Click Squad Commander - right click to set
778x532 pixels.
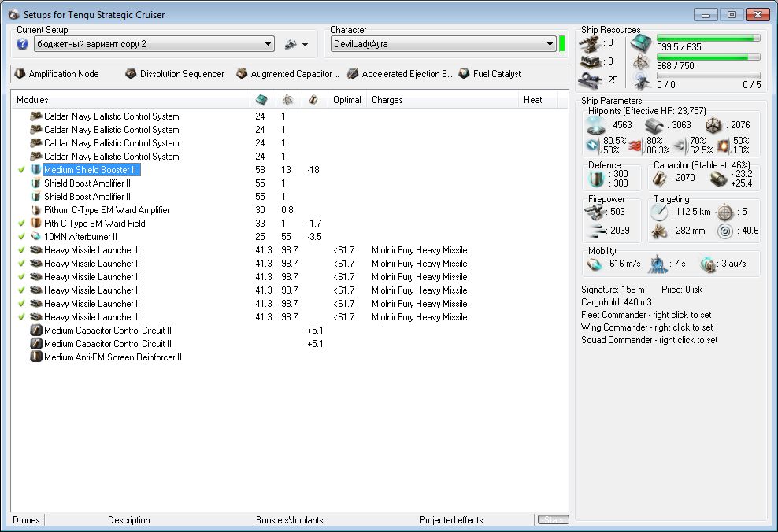[649, 340]
